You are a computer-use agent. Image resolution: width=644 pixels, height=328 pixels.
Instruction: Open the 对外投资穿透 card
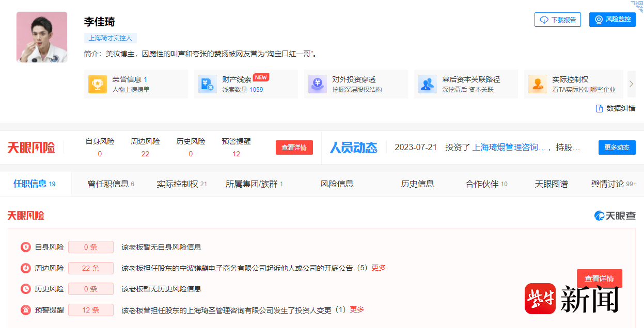tap(356, 84)
